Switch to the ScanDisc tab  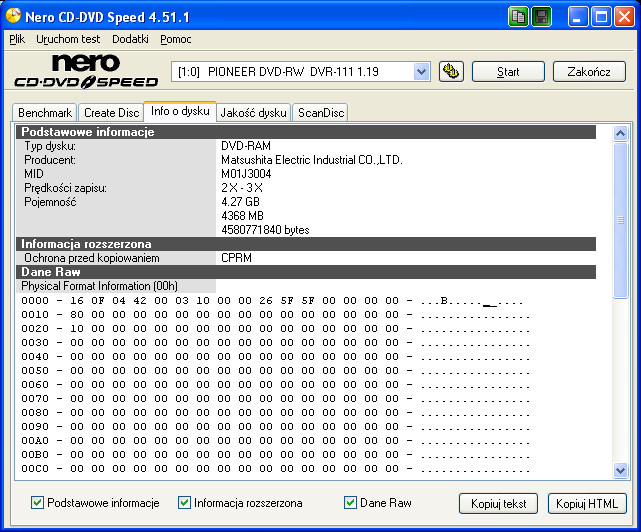click(321, 112)
